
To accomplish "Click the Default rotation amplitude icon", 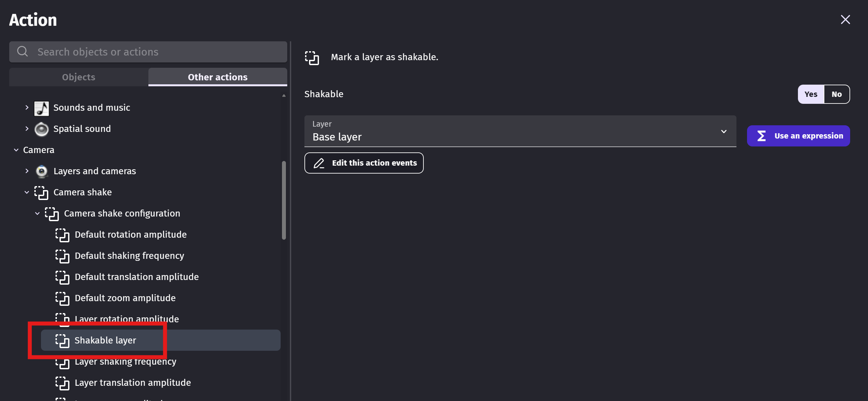I will (62, 235).
